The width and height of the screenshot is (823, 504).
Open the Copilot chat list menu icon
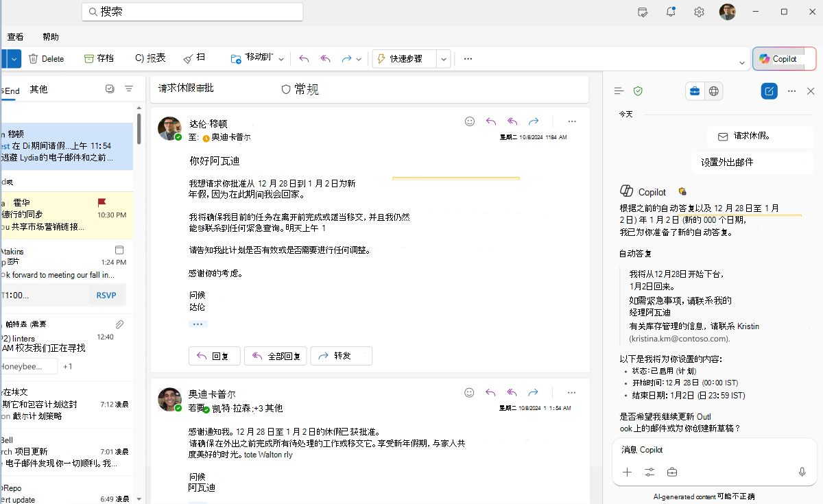coord(619,91)
